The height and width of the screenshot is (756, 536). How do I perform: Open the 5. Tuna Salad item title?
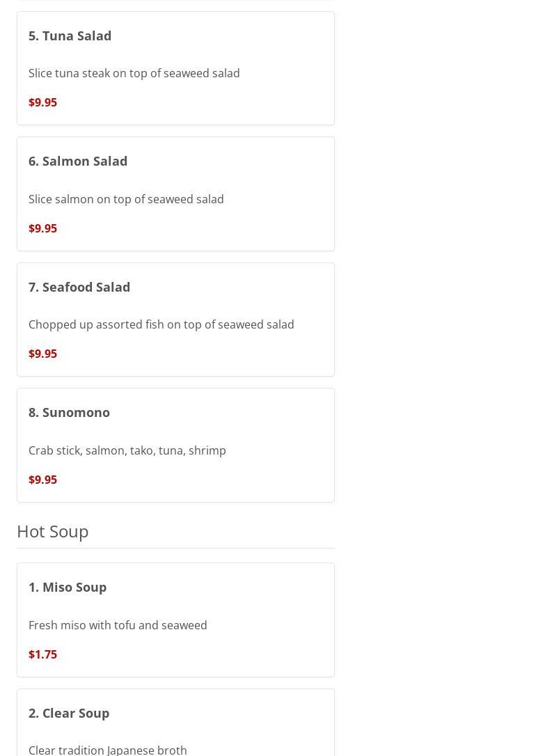[70, 36]
